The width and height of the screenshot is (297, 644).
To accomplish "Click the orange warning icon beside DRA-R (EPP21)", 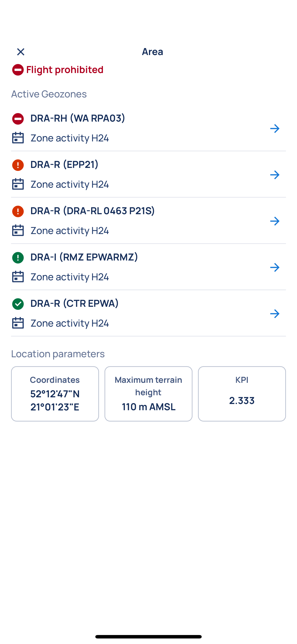I will click(x=18, y=165).
